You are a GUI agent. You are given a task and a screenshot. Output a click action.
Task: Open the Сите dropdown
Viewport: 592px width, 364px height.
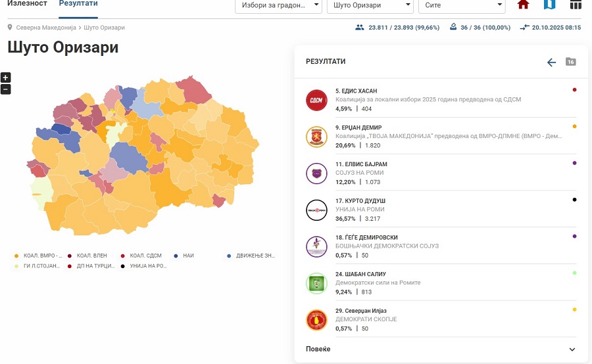tap(461, 6)
